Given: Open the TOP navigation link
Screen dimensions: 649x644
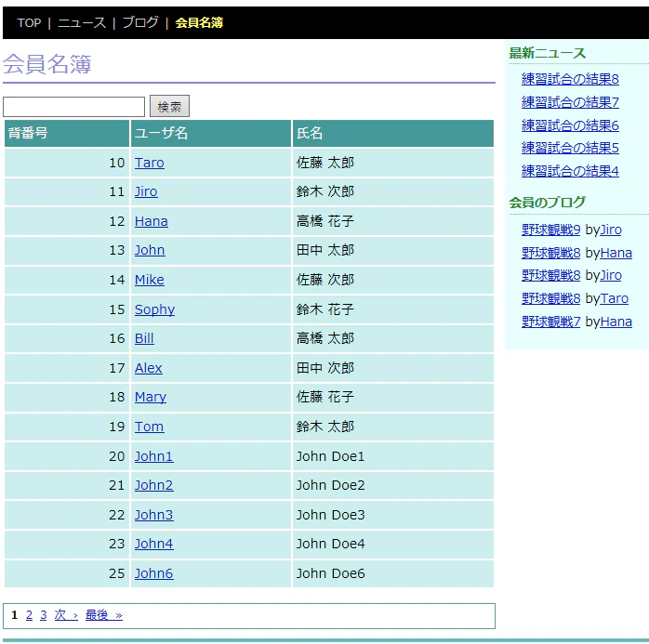Looking at the screenshot, I should (29, 22).
